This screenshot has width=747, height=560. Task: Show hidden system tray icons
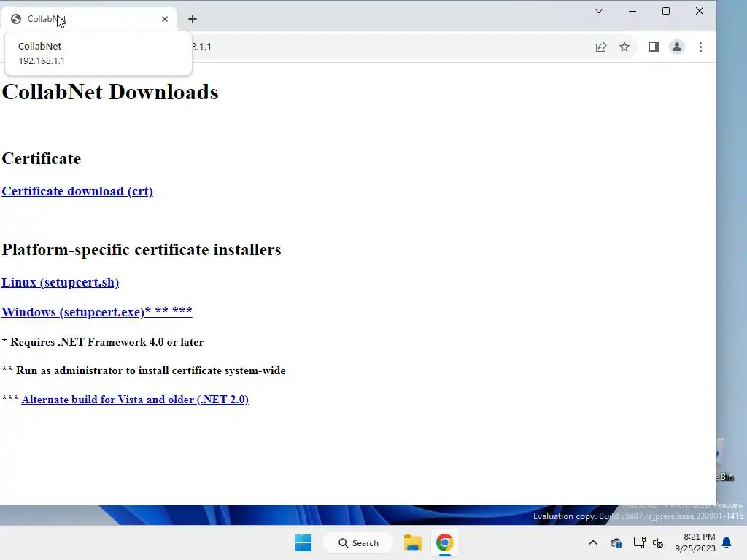(x=592, y=542)
